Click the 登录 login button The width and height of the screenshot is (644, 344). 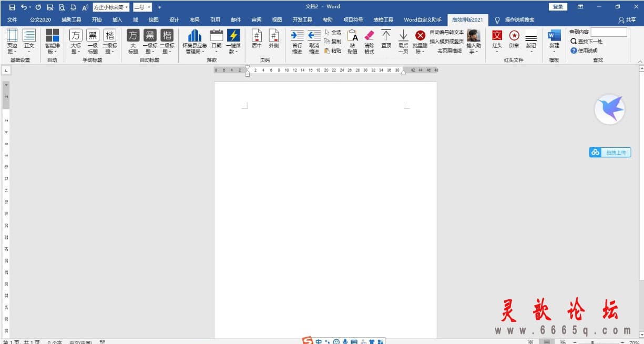coord(558,7)
